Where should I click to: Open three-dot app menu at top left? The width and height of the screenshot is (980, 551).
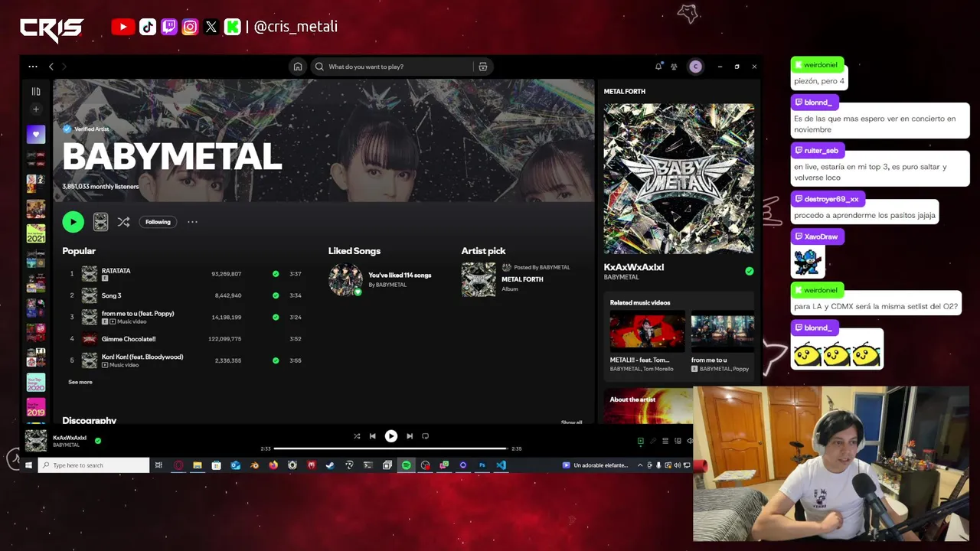point(33,67)
